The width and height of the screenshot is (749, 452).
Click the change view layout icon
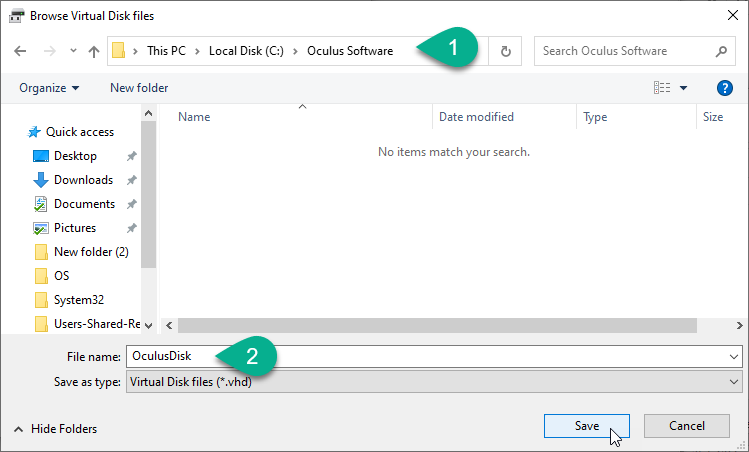[x=662, y=88]
